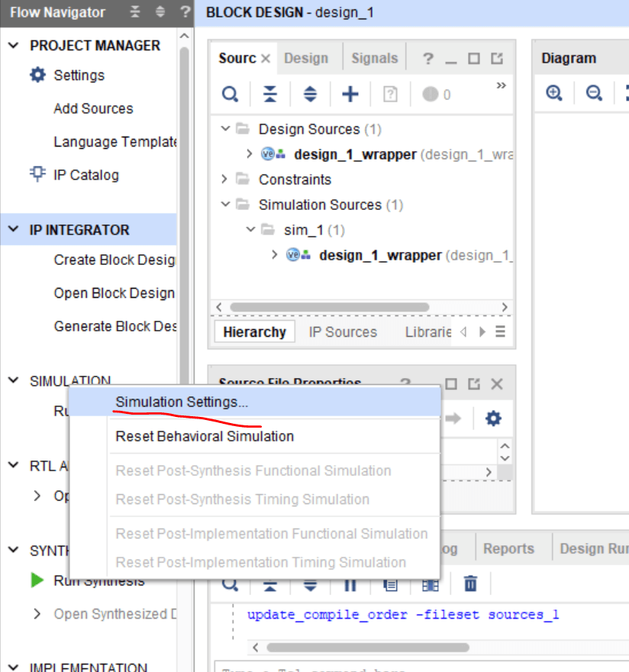Click the Add Sources plus icon
This screenshot has height=672, width=629.
(x=350, y=94)
